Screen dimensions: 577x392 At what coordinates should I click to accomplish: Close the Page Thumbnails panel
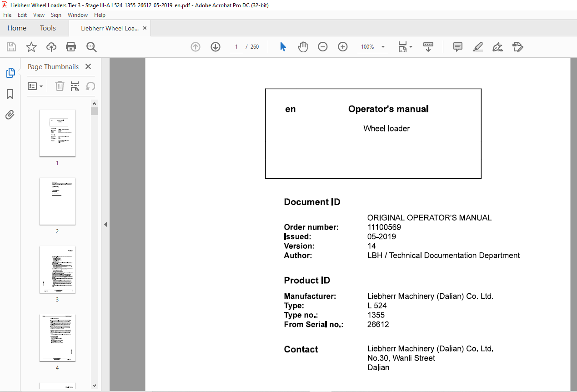(x=88, y=66)
